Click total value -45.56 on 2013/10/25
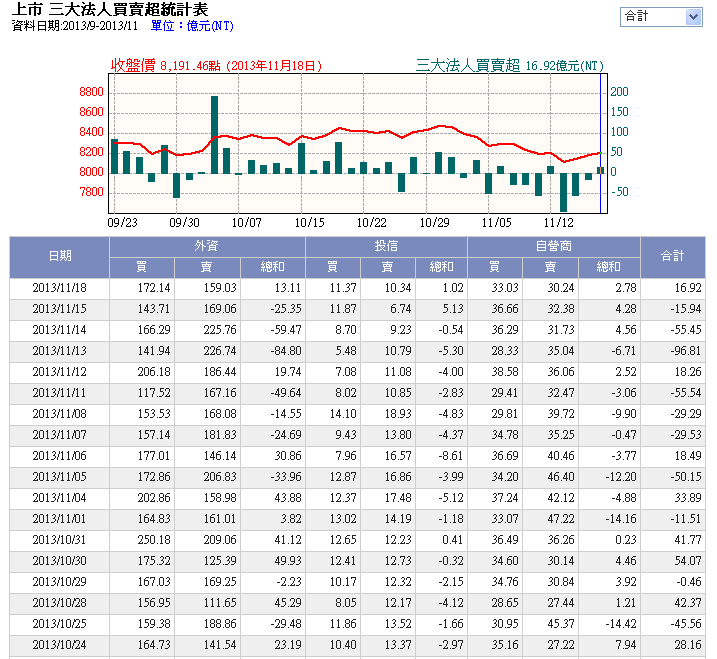717x659 pixels. tap(686, 625)
